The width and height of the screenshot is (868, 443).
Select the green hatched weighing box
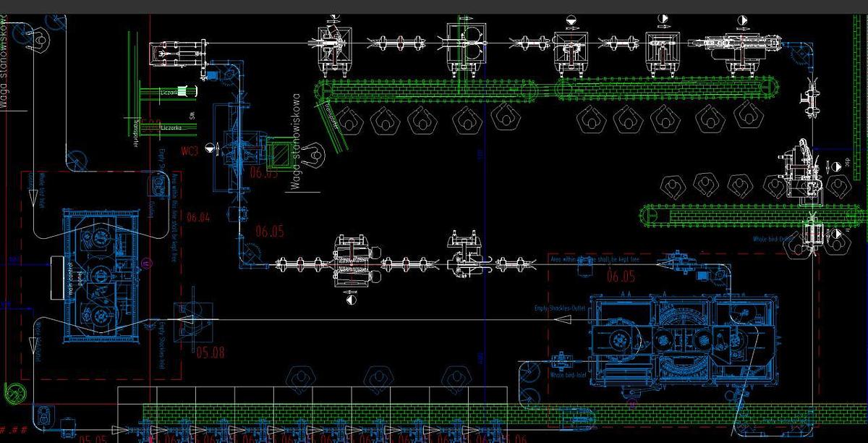click(x=278, y=153)
